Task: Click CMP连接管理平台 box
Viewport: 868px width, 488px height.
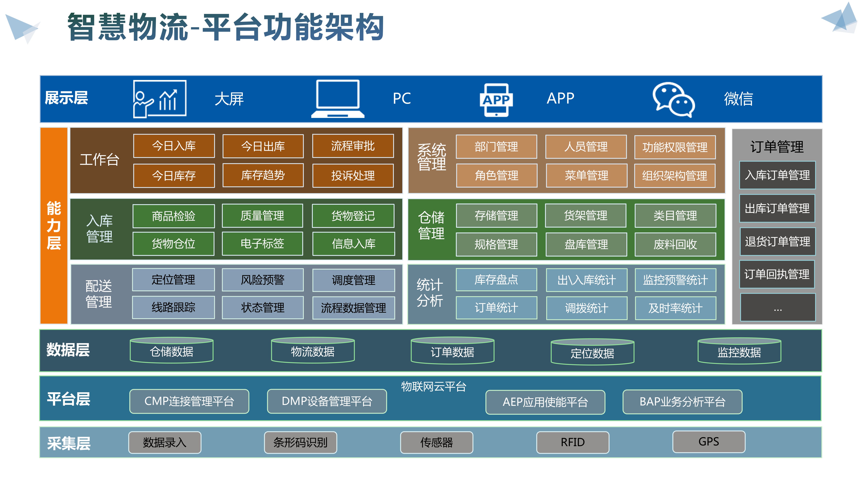Action: [189, 401]
